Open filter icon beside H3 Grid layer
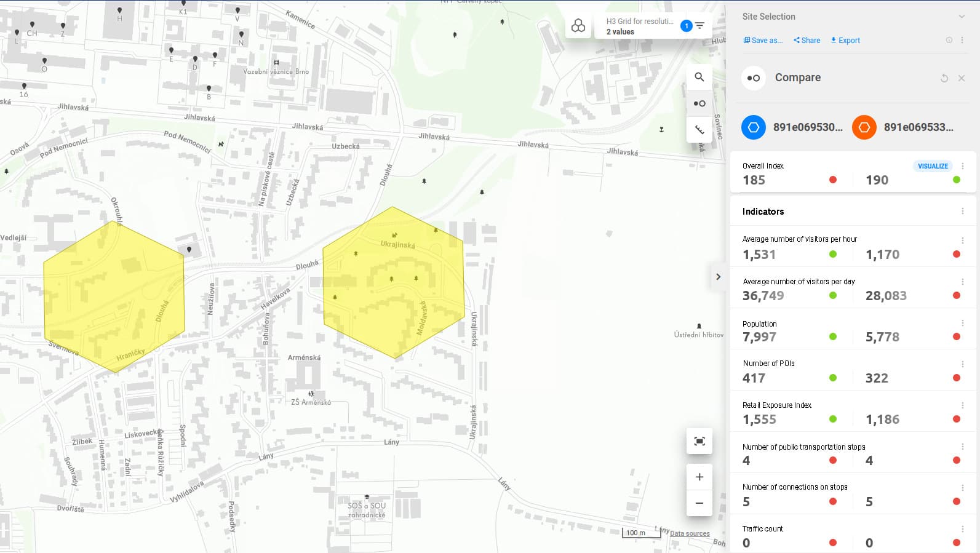This screenshot has height=553, width=980. coord(699,26)
